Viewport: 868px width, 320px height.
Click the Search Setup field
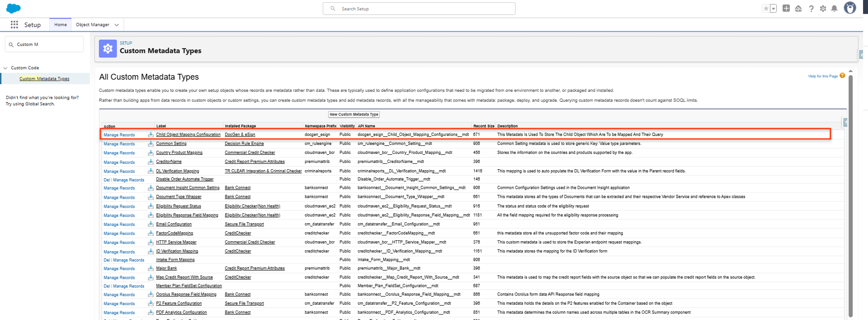click(419, 9)
